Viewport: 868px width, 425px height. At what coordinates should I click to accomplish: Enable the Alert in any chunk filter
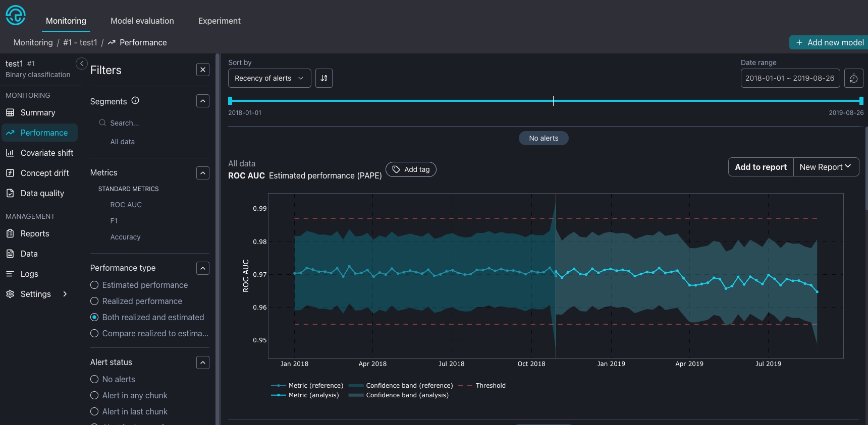94,395
